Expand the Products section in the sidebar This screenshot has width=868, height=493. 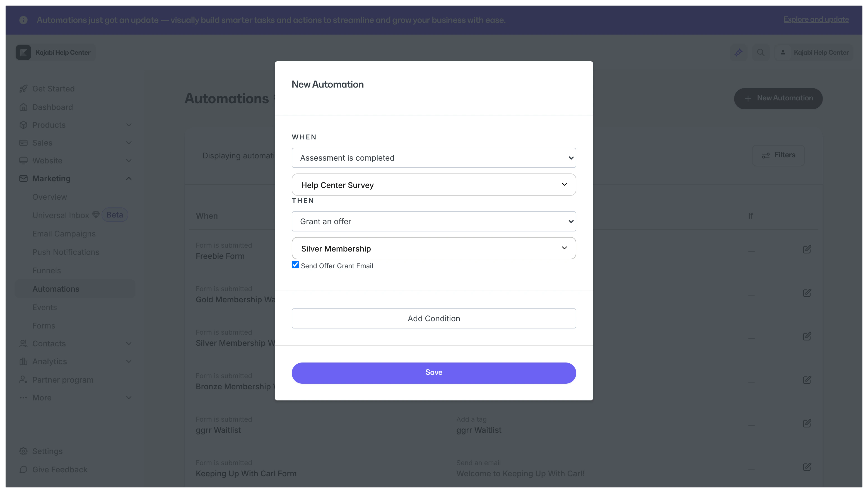(x=129, y=125)
